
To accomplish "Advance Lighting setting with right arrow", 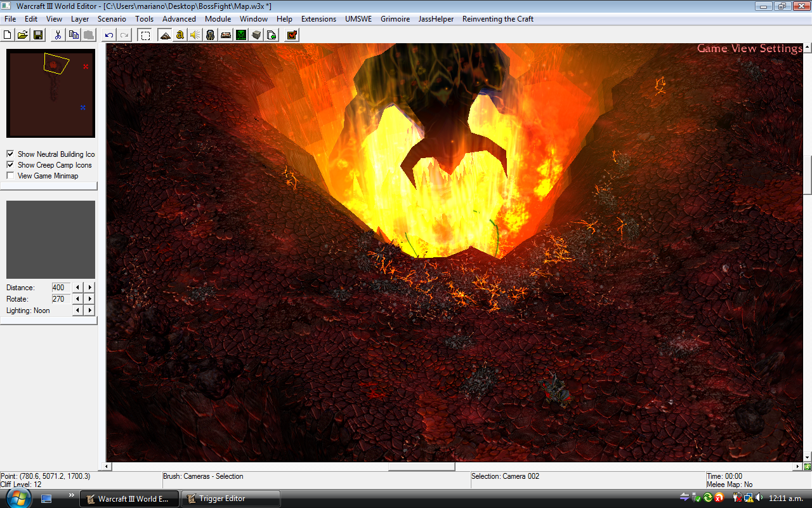I will pos(90,311).
